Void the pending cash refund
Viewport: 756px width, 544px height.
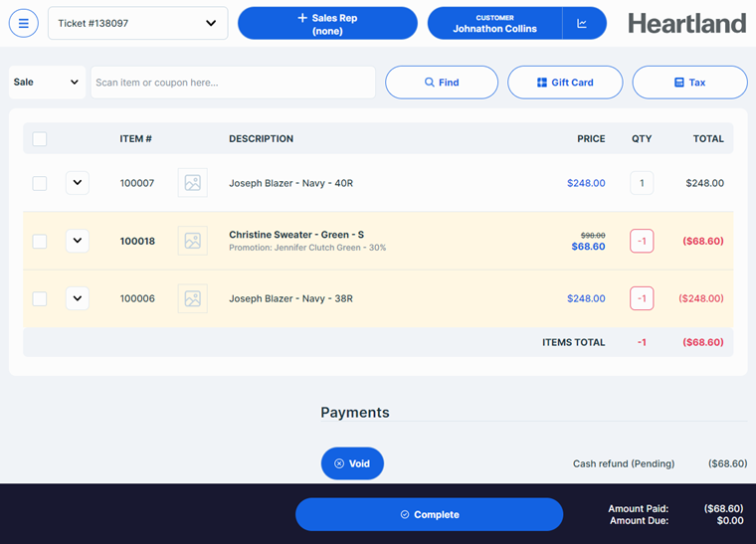click(x=352, y=463)
